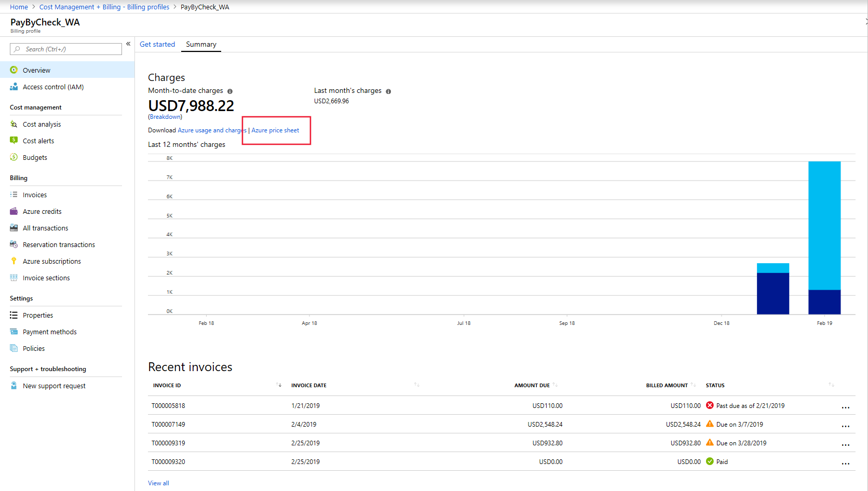Click the Azure subscriptions key icon

(14, 261)
